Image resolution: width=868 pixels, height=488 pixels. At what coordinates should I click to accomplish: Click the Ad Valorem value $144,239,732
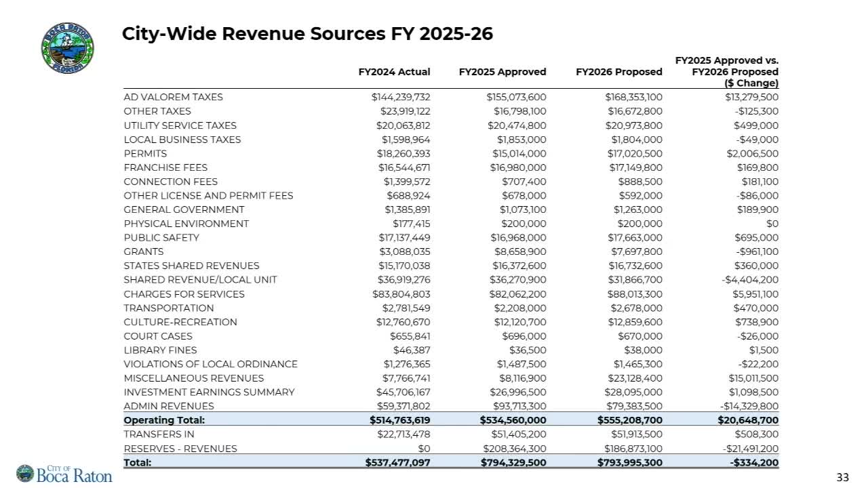(x=401, y=97)
